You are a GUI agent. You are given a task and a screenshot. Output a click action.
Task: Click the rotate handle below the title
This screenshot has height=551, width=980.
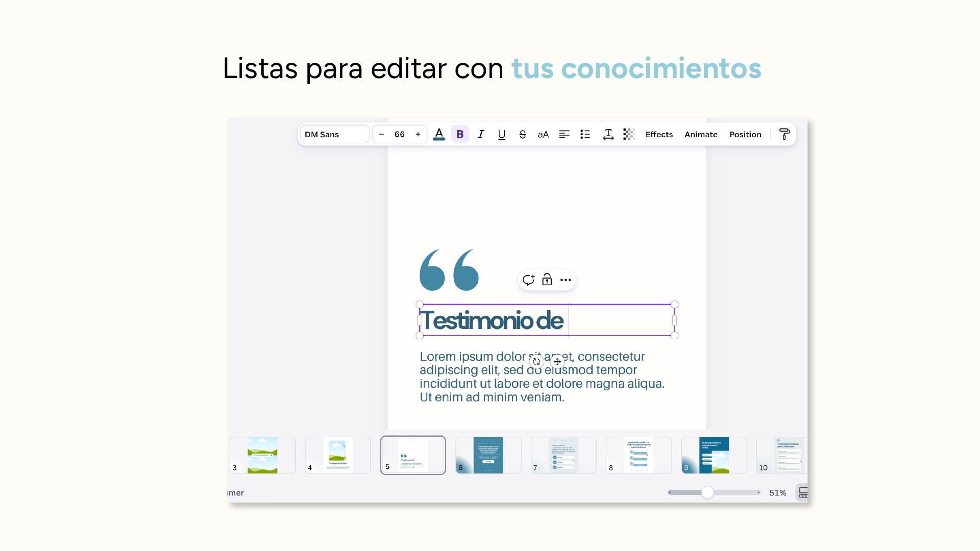536,361
